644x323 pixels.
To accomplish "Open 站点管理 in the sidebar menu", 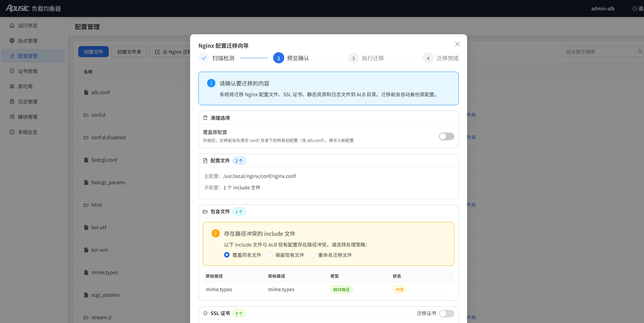I will click(x=33, y=41).
